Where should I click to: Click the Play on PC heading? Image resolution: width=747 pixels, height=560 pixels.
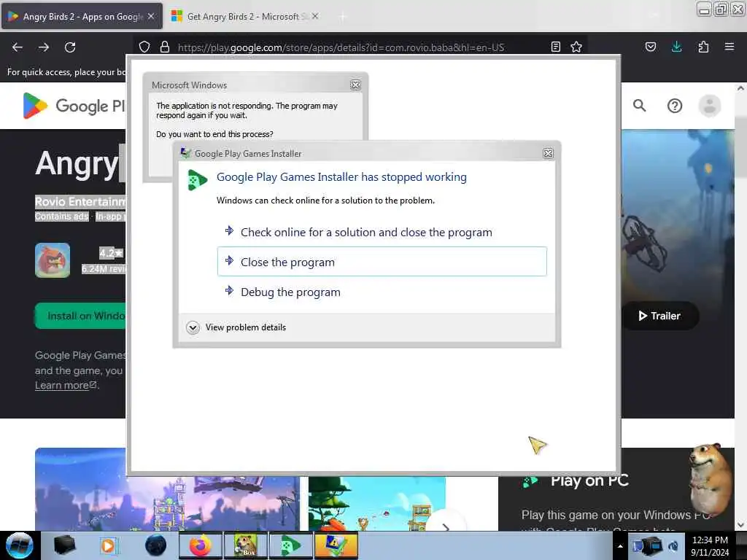coord(589,481)
